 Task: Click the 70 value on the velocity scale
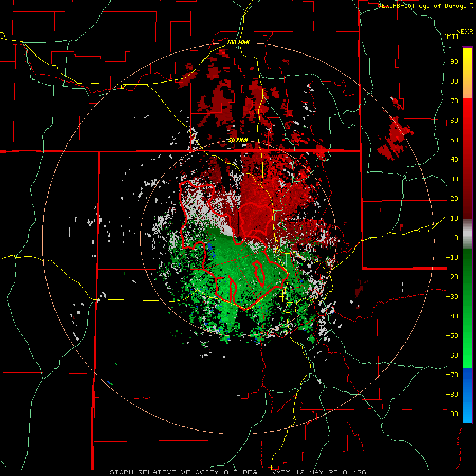tap(454, 101)
